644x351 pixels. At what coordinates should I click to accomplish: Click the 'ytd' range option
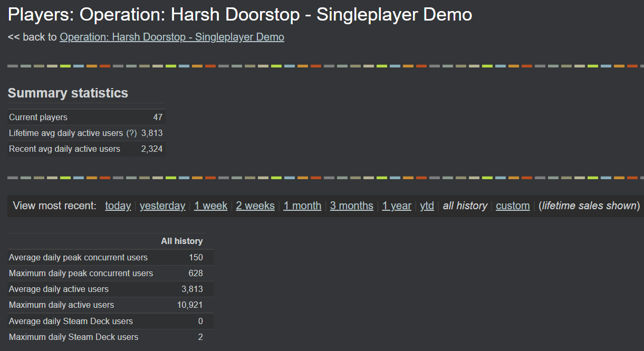tap(427, 206)
